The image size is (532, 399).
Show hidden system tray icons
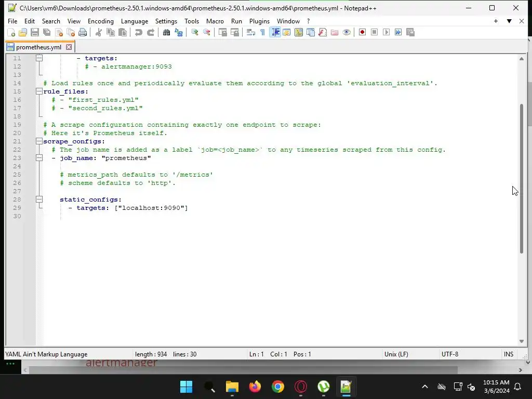click(x=425, y=387)
